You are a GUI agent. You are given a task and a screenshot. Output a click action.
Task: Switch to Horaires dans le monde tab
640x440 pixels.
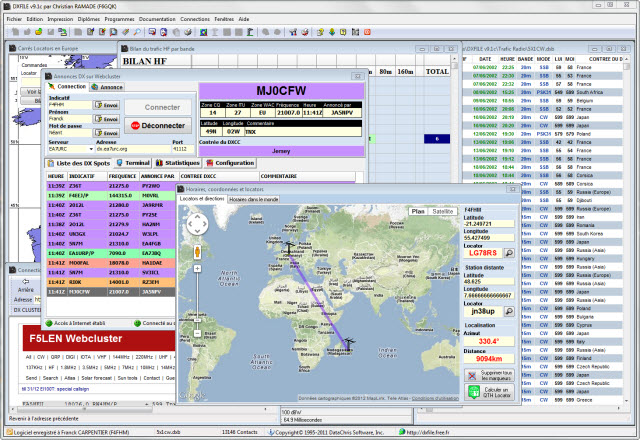coord(253,199)
